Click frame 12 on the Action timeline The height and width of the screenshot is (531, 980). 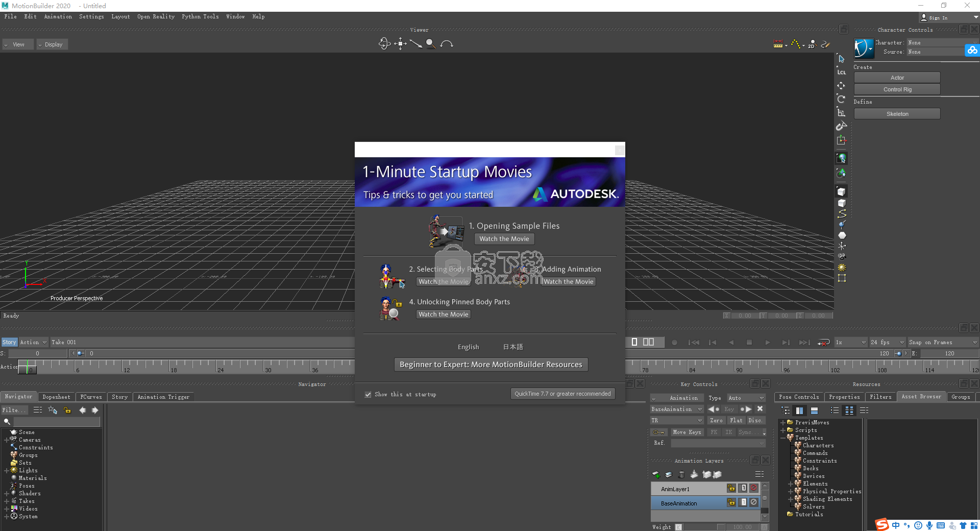click(123, 367)
